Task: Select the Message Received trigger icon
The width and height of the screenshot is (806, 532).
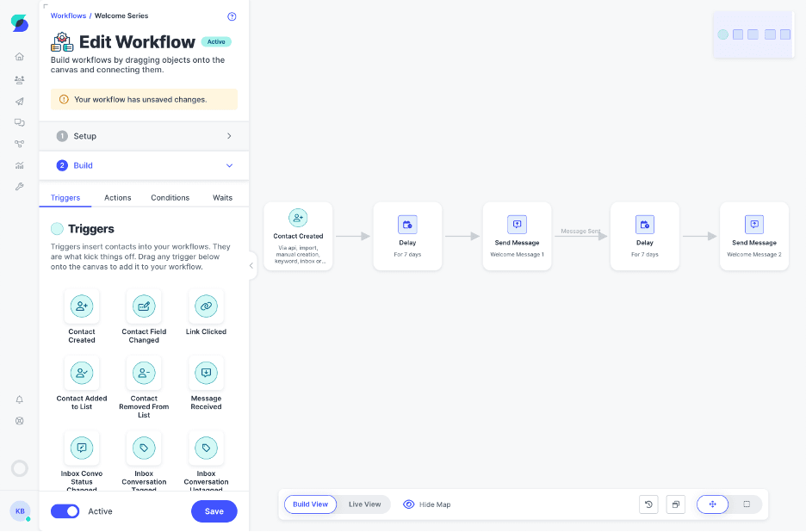Action: coord(206,374)
